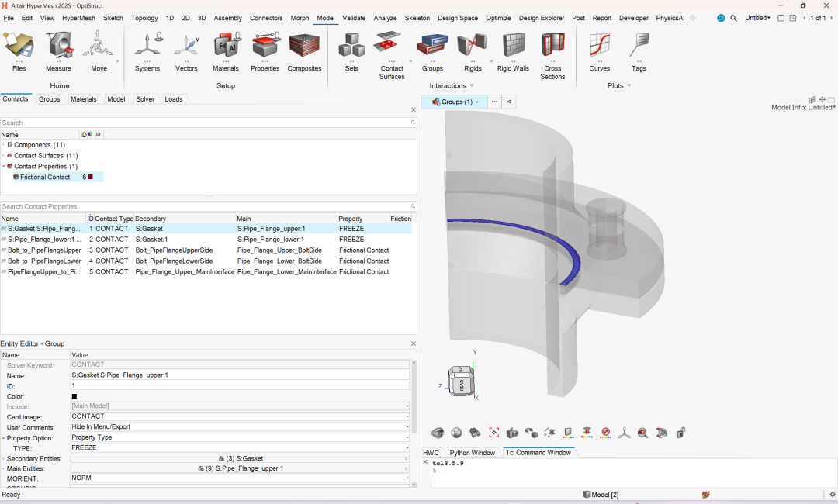Click the padlock icon in view toolbar
The width and height of the screenshot is (838, 504).
click(x=680, y=433)
